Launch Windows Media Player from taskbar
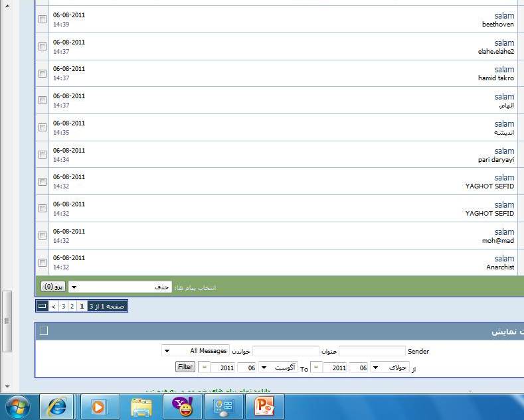 (100, 406)
